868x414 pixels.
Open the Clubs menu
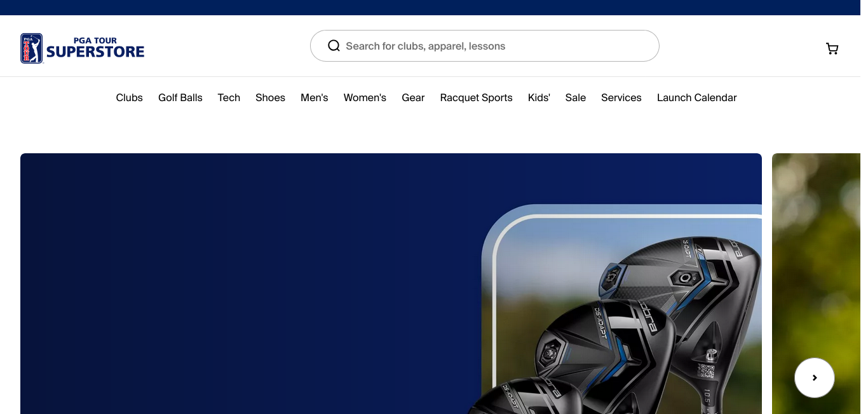(129, 97)
